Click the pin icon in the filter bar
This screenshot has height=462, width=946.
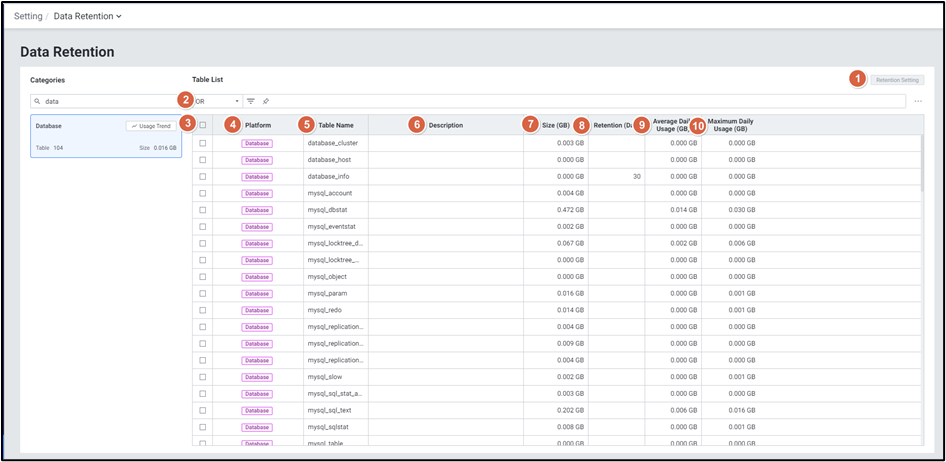point(265,101)
